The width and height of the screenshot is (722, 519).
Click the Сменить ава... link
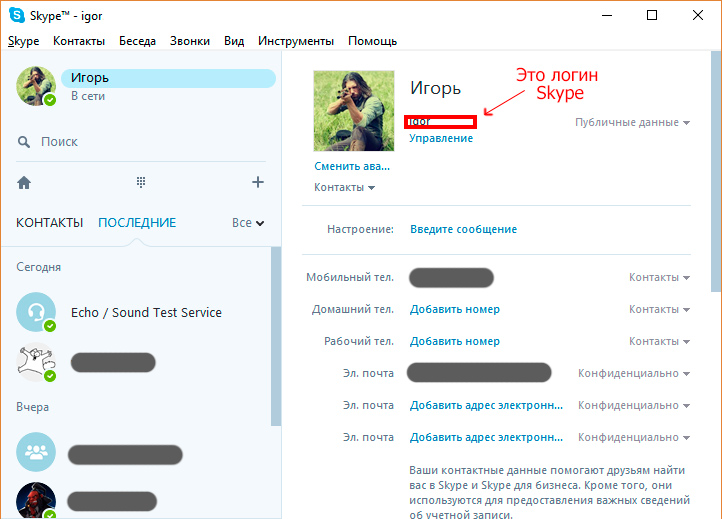click(352, 166)
